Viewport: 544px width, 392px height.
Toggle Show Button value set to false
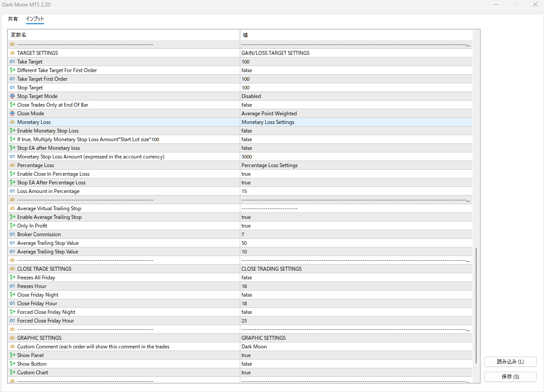coord(247,364)
